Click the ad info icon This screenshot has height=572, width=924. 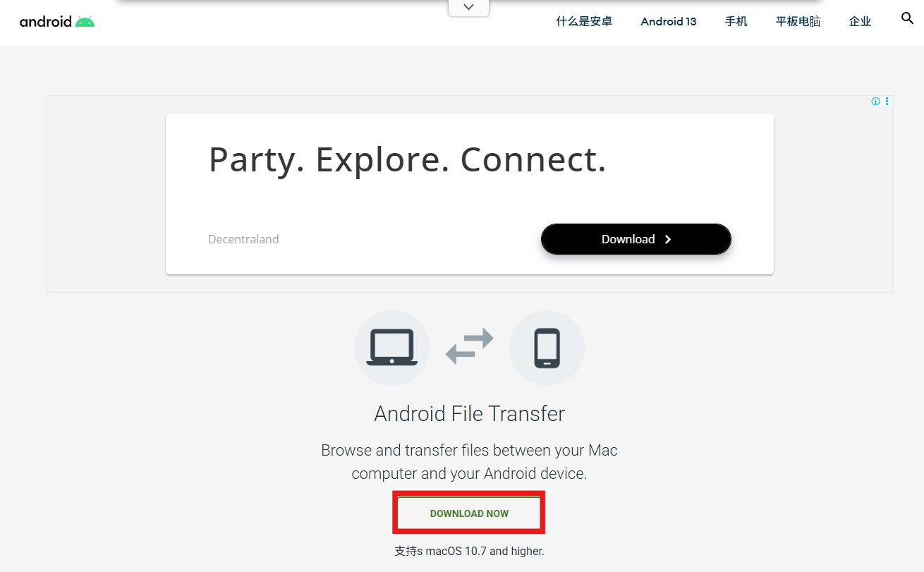875,102
